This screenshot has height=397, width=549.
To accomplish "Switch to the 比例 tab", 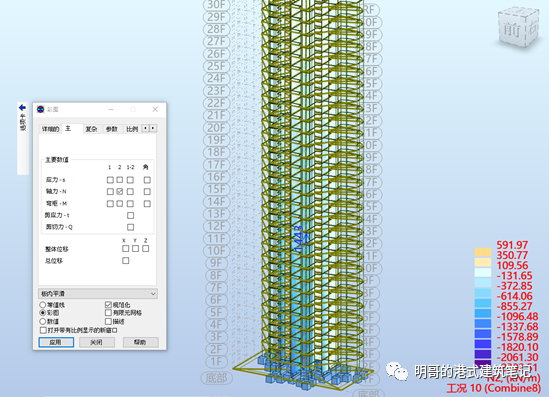I will point(132,129).
